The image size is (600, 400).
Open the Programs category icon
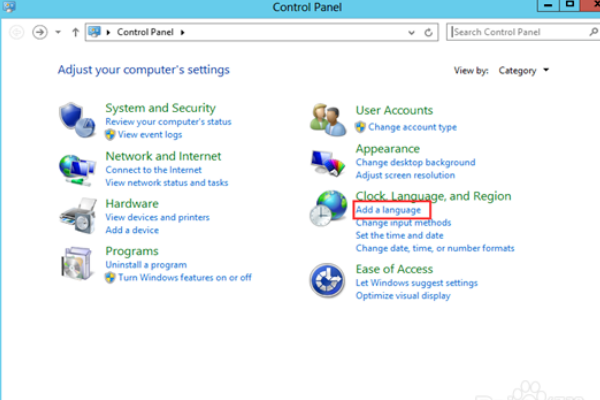click(77, 263)
